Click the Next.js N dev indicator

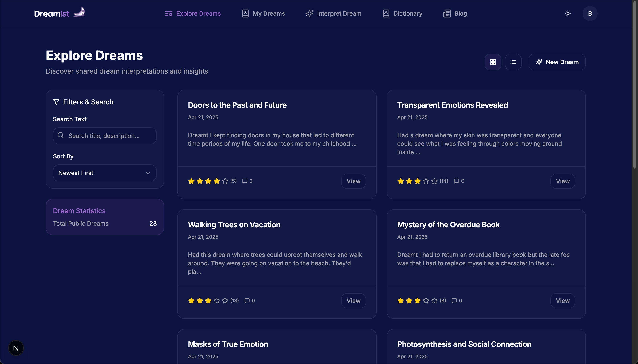pos(16,348)
